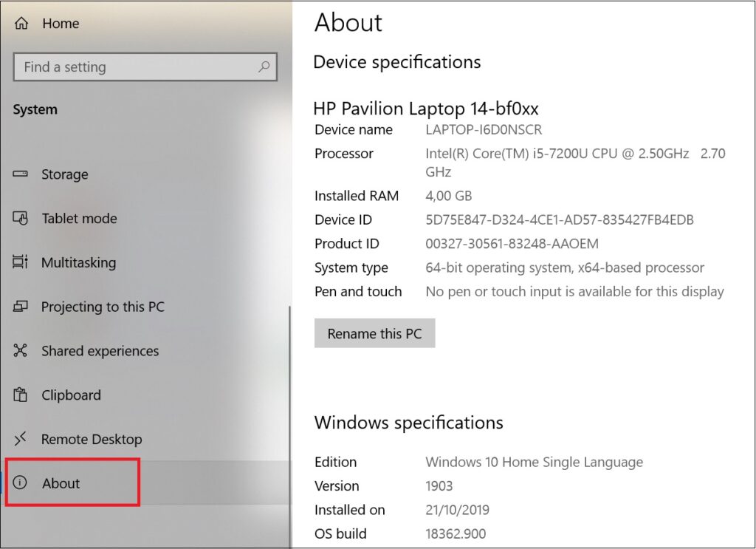Click the Multitasking windows icon

(x=21, y=263)
